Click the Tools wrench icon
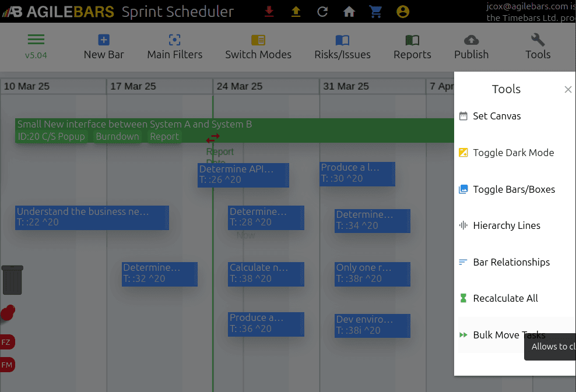Viewport: 576px width, 392px height. 538,40
